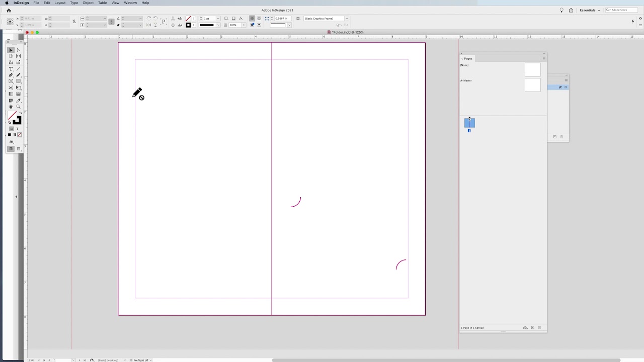Viewport: 644px width, 362px height.
Task: Click the Home icon
Action: [x=9, y=10]
